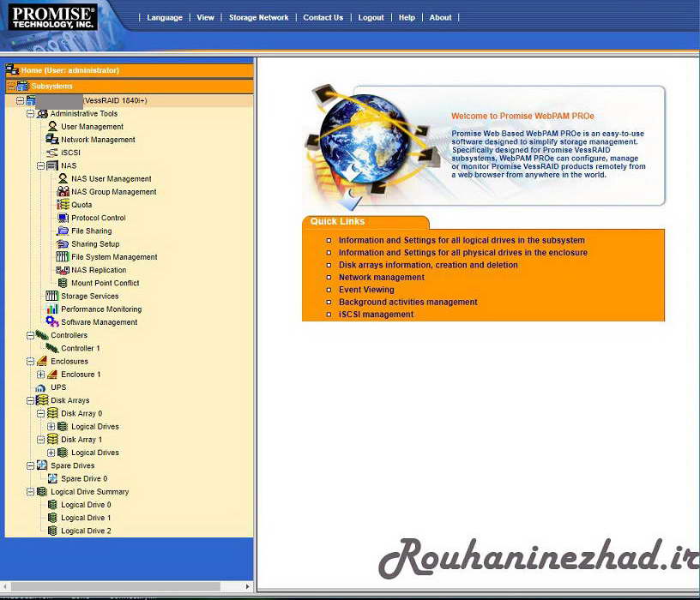
Task: Collapse the Logical Drive Summary branch
Action: (x=30, y=492)
